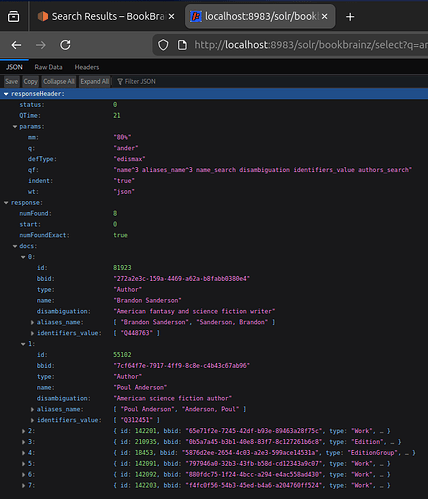Click the Expand All button

(95, 81)
